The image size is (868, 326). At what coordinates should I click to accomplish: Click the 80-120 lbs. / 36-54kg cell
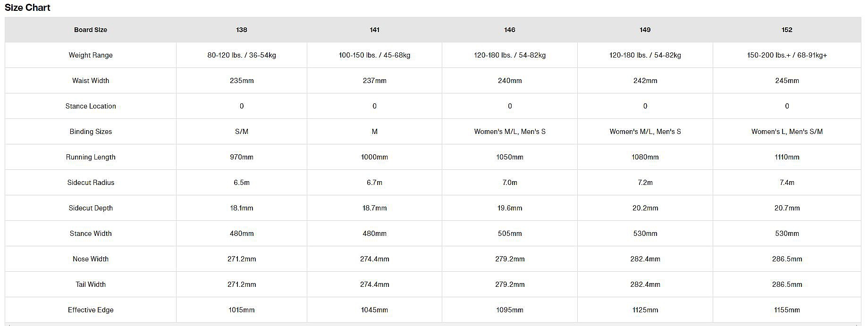[242, 55]
